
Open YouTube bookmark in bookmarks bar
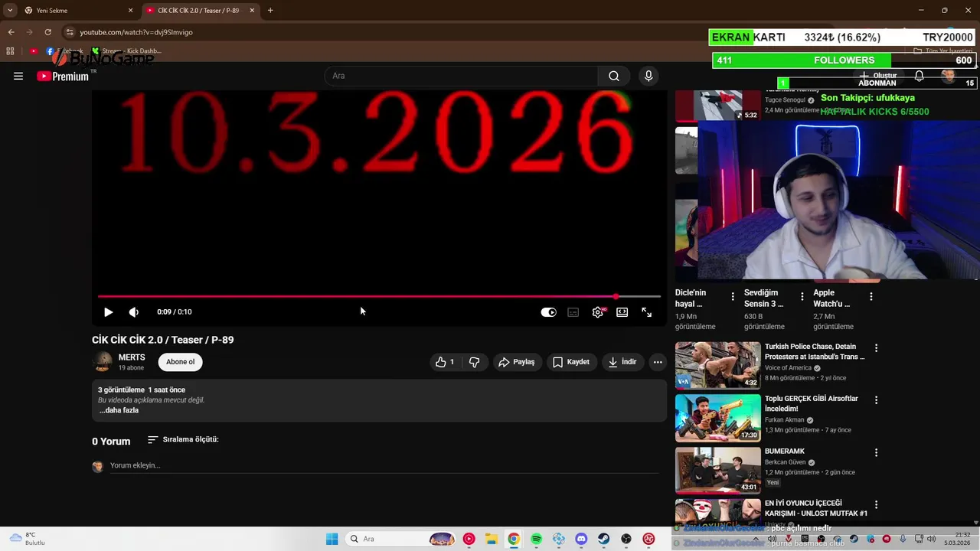(34, 51)
